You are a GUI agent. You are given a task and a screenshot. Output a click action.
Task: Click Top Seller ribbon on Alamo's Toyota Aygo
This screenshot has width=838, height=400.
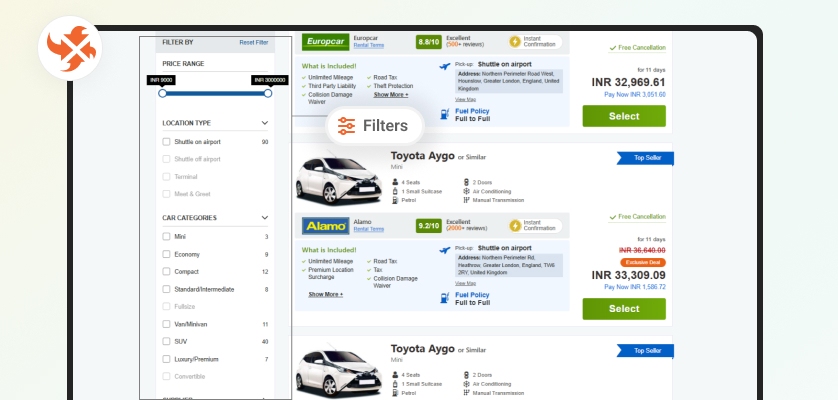click(645, 158)
